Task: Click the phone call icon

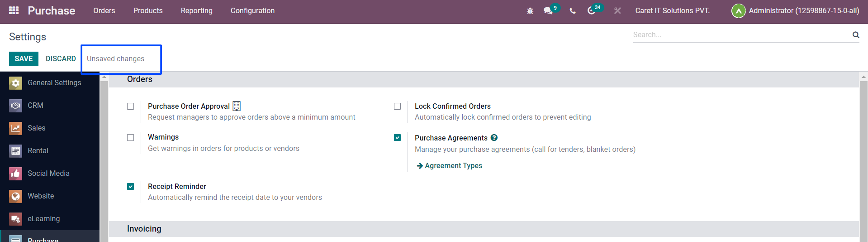Action: point(573,11)
